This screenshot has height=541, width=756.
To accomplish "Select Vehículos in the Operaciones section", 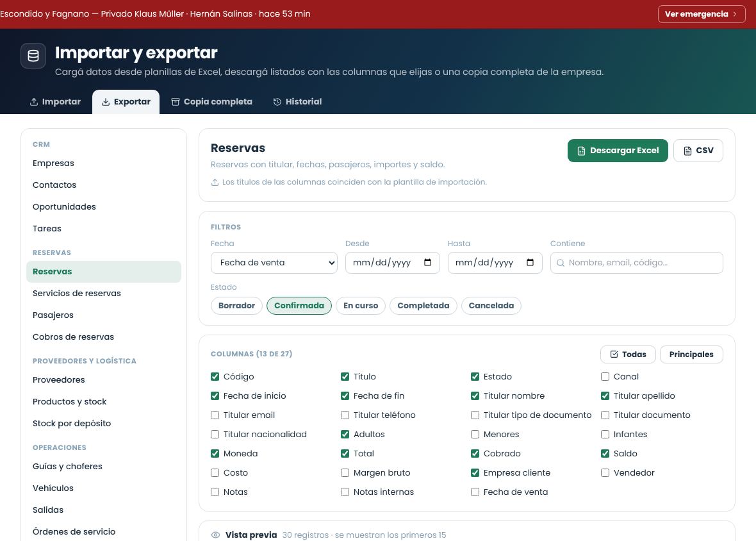I will [x=104, y=488].
